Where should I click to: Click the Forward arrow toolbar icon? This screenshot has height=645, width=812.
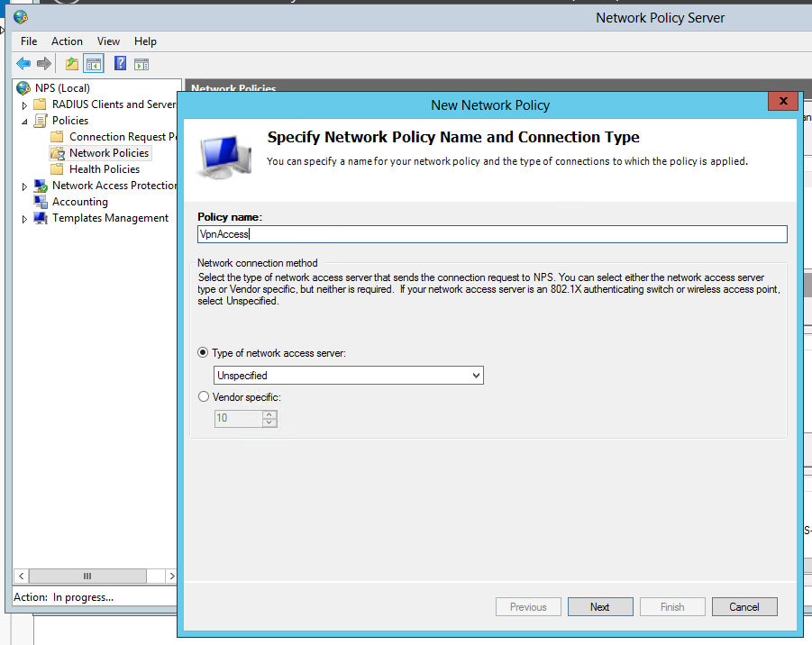pyautogui.click(x=44, y=64)
